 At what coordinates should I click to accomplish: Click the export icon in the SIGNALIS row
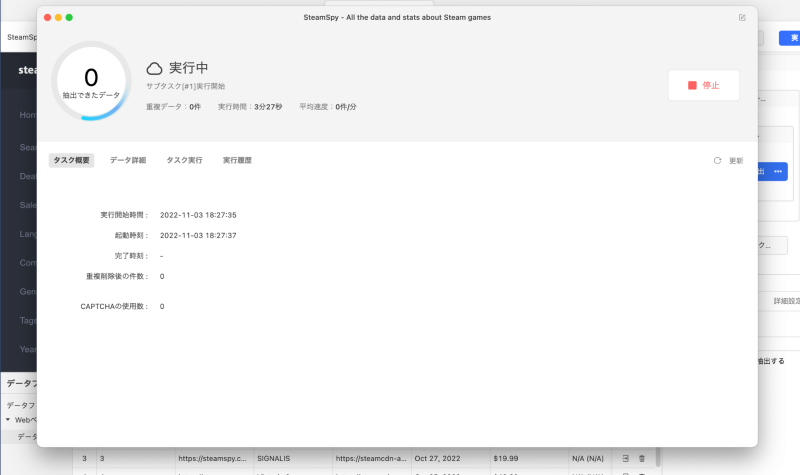tap(626, 459)
